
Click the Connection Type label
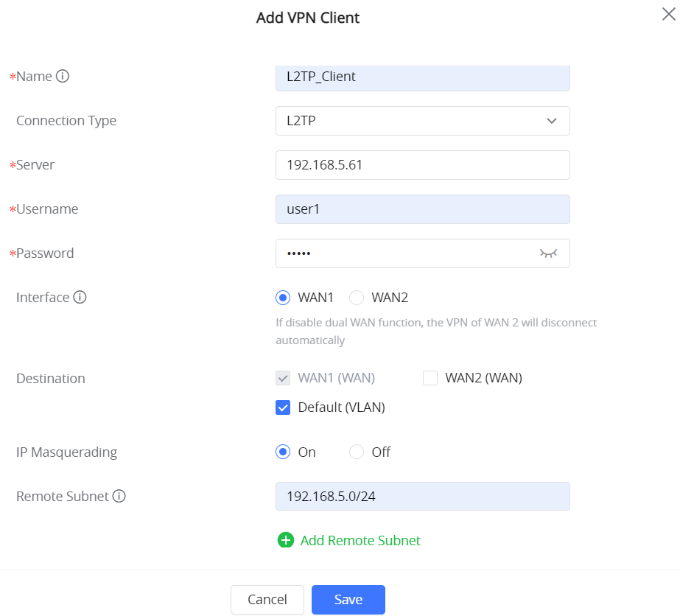click(x=66, y=121)
